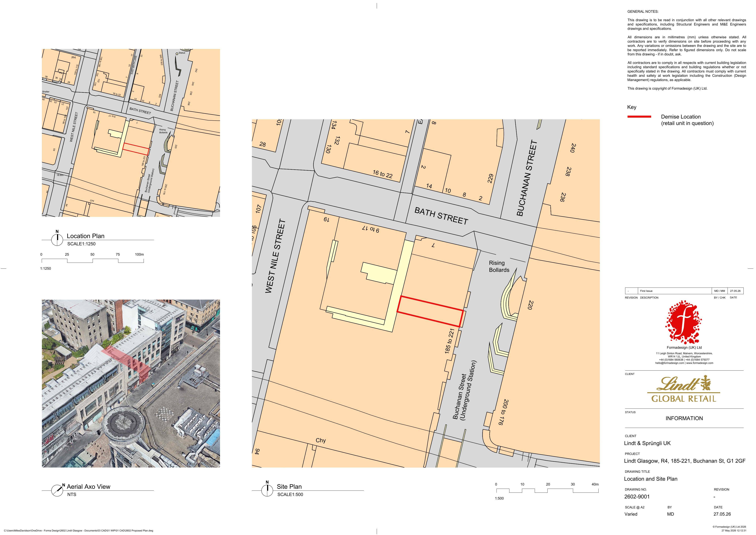Select the NTS label under Aerial Axo View

pos(71,495)
